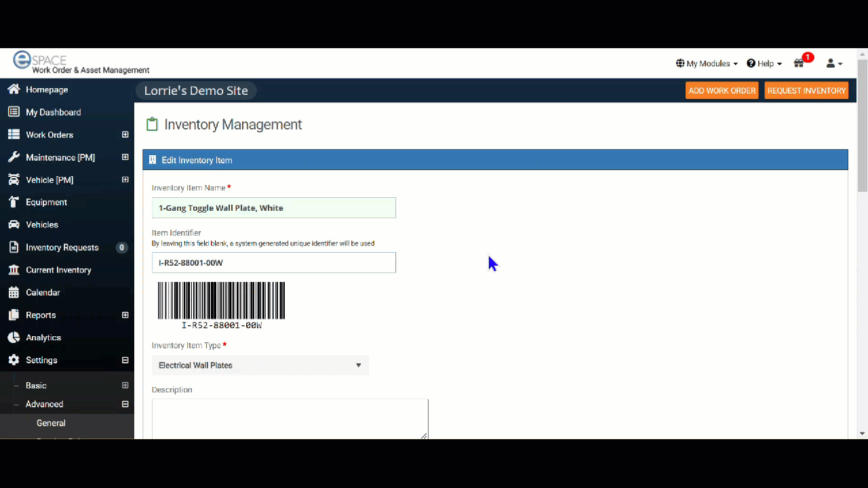Screen dimensions: 868x488
Task: Click the ADD WORK ORDER button
Action: [722, 91]
